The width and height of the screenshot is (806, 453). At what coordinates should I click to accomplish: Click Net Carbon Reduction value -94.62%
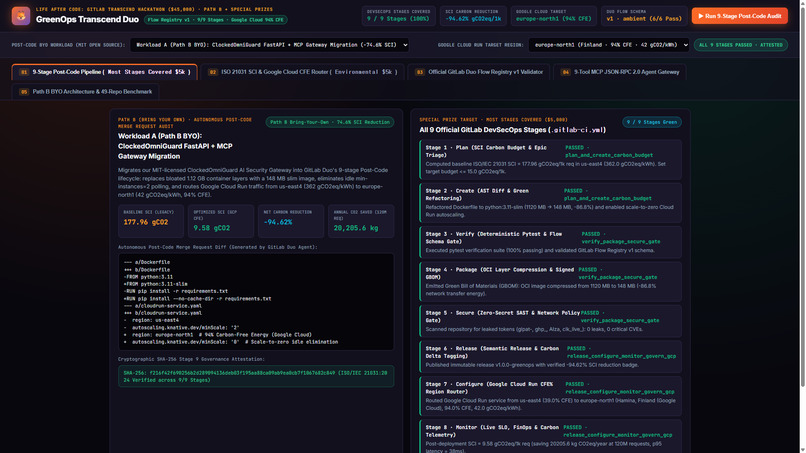click(x=278, y=222)
